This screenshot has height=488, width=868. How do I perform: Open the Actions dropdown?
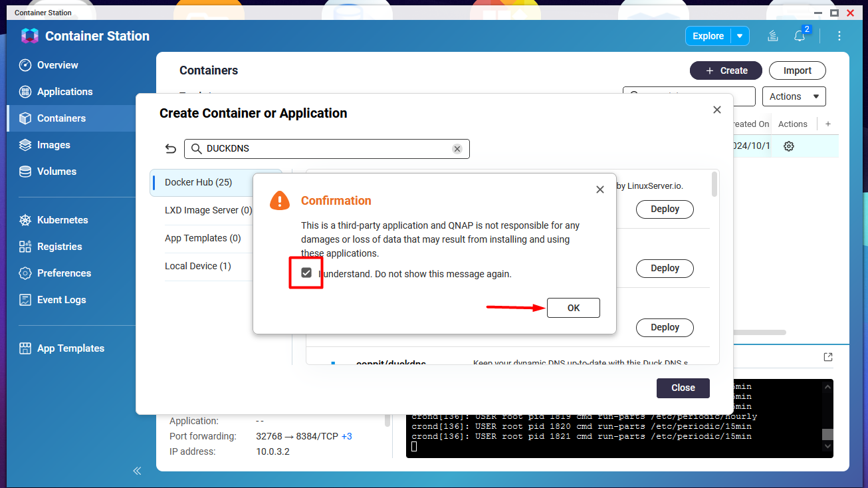tap(794, 96)
